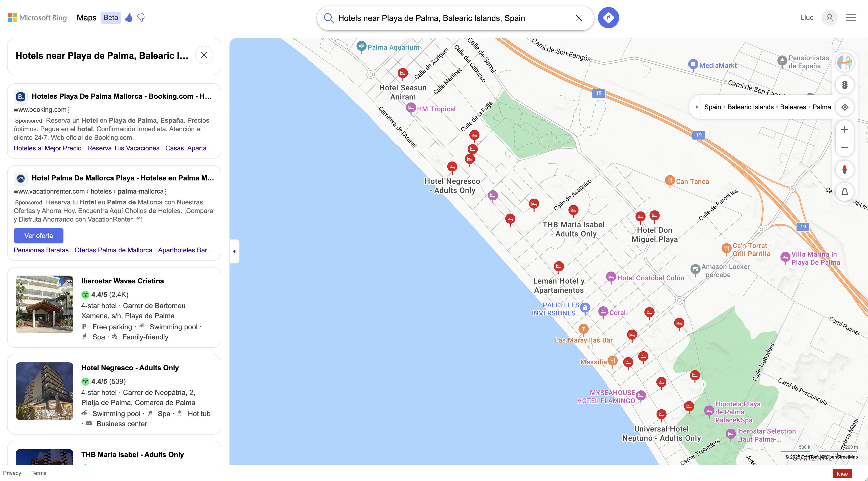868x481 pixels.
Task: Open the user account avatar
Action: point(829,17)
